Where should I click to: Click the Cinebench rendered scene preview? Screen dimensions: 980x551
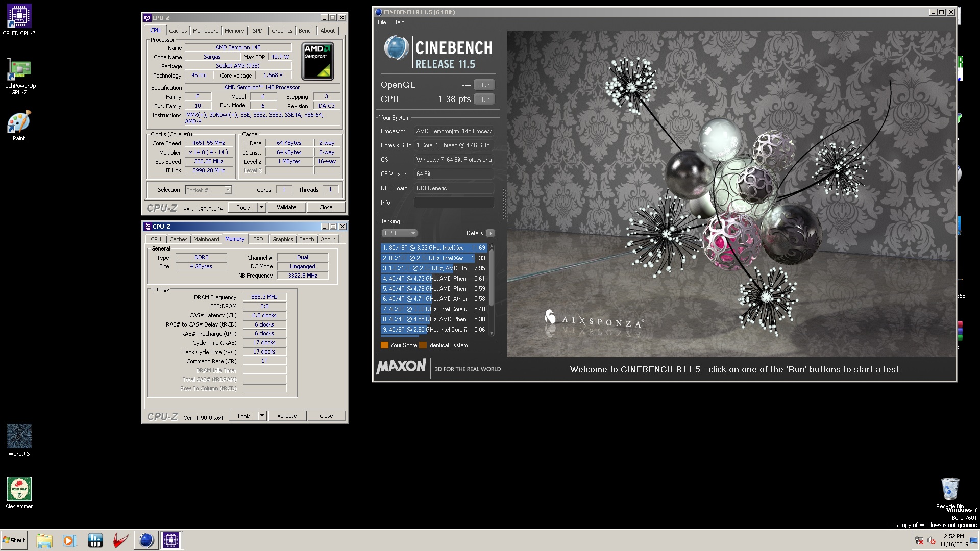(731, 194)
